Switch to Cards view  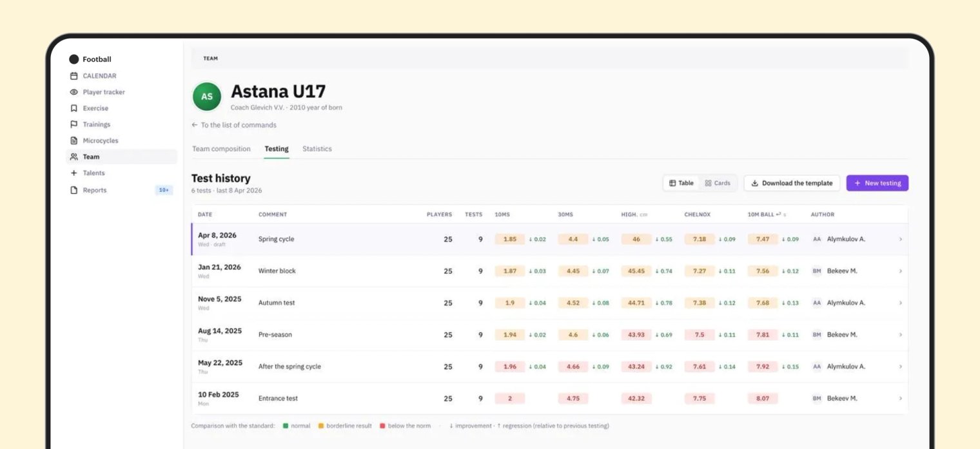718,183
